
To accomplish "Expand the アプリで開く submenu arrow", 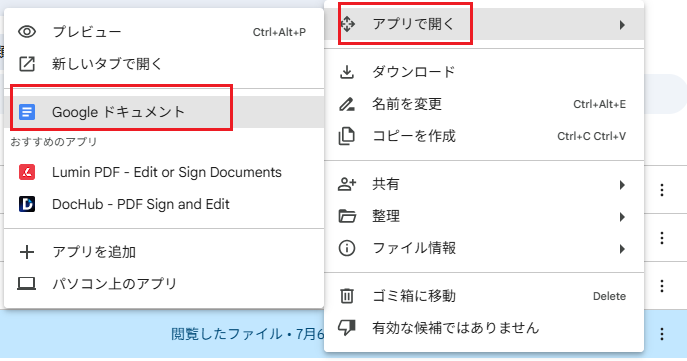I will tap(622, 25).
